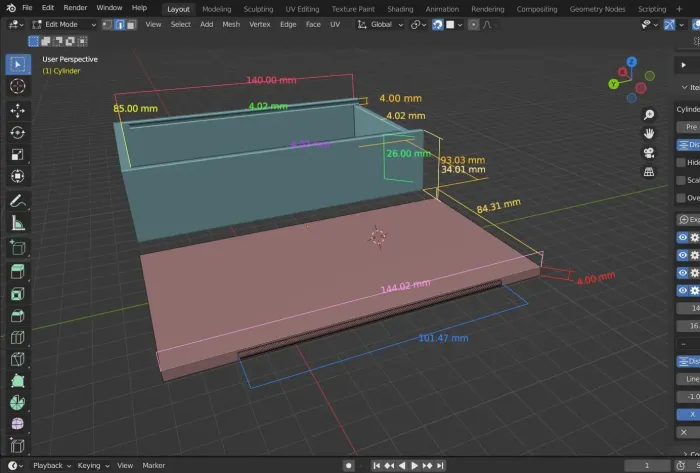Click the Zoom view magnifier icon
Viewport: 700px width, 473px height.
point(649,114)
